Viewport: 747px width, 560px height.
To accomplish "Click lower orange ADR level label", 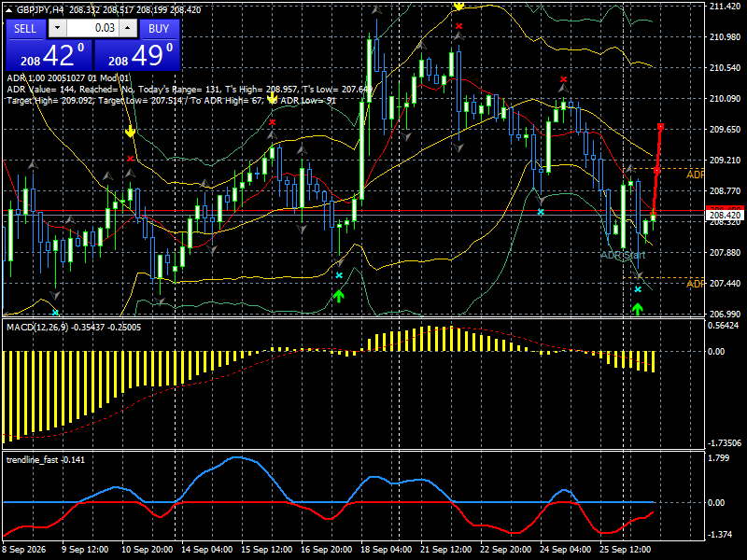I will (695, 285).
